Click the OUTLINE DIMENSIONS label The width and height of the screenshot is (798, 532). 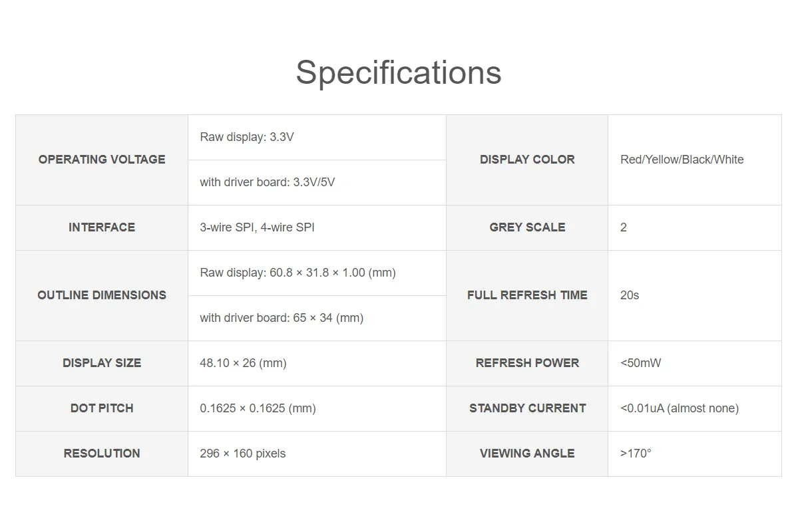(102, 295)
